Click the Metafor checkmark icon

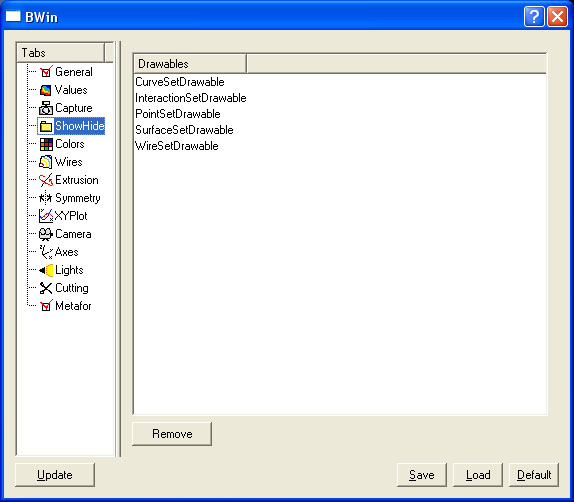(46, 306)
